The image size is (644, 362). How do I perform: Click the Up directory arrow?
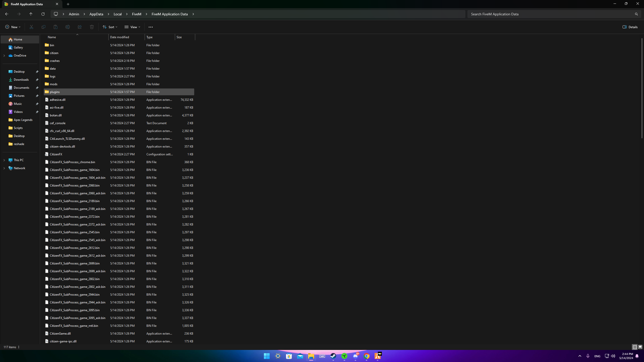pos(31,14)
